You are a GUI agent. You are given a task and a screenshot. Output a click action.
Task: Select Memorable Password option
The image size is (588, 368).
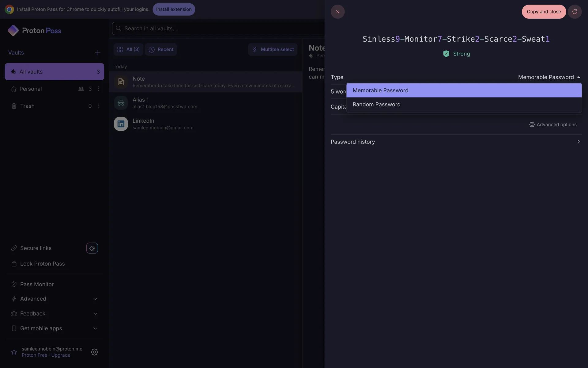380,90
